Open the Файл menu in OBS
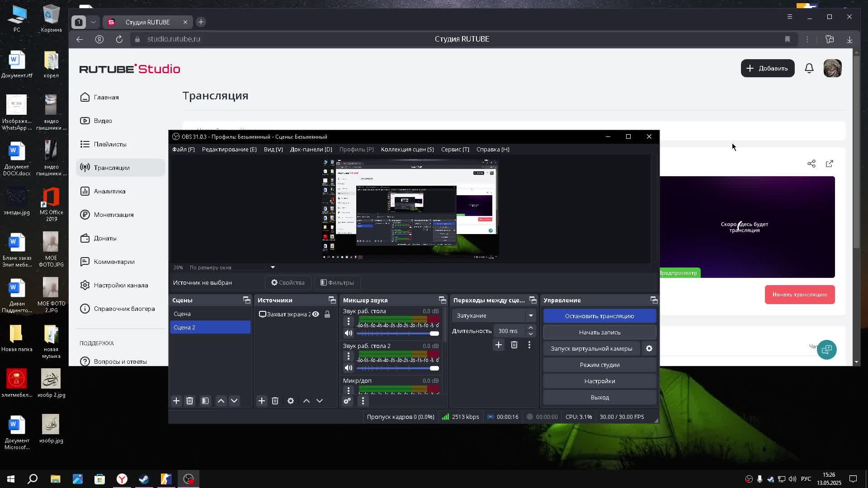Viewport: 868px width, 488px height. [183, 149]
